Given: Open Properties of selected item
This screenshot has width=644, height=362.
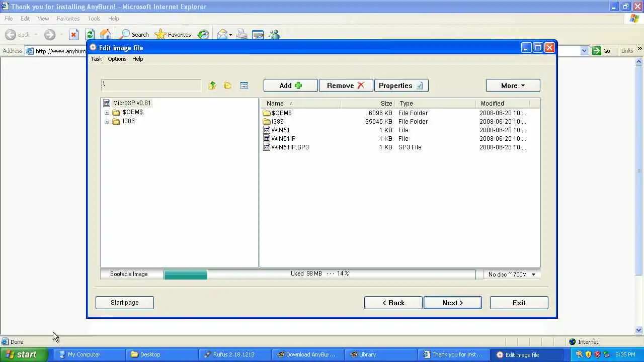Looking at the screenshot, I should tap(401, 85).
